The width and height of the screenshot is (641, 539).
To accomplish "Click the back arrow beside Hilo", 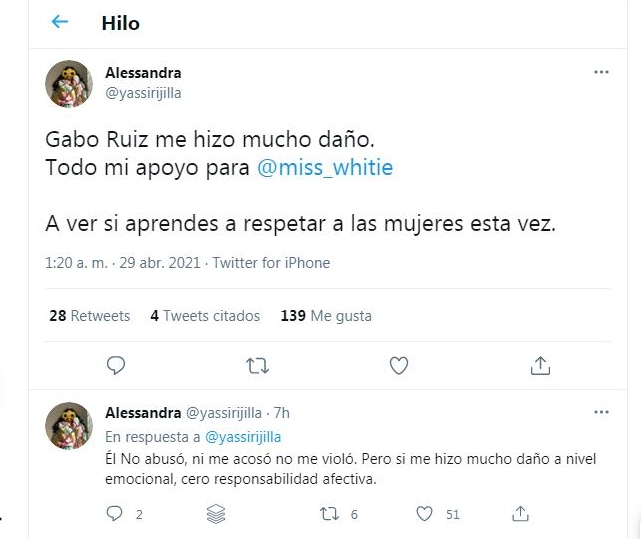I will point(60,22).
